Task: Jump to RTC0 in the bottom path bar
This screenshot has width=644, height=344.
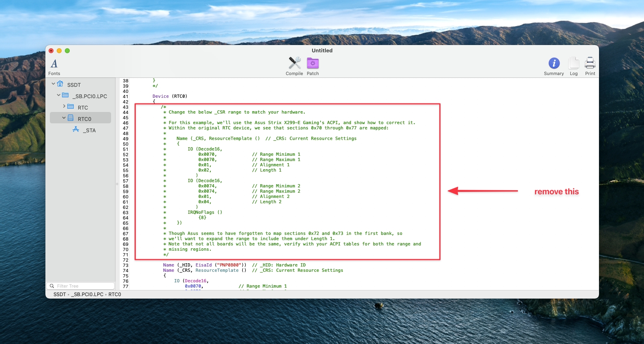Action: 115,295
